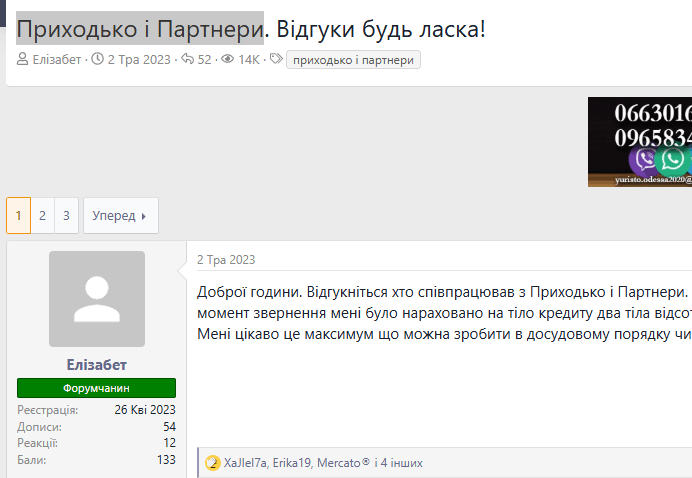Click the author user icon next to Елізабет
692x478 pixels.
coord(23,59)
